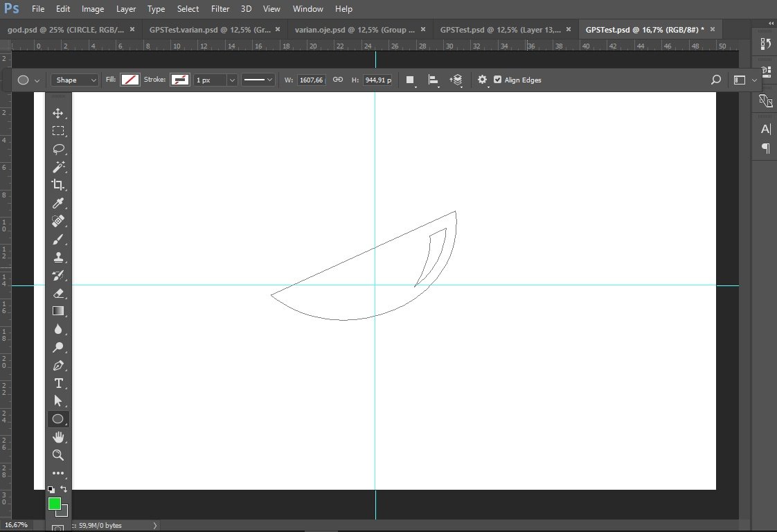The image size is (777, 532).
Task: Toggle the Align Edges checkbox
Action: (x=497, y=80)
